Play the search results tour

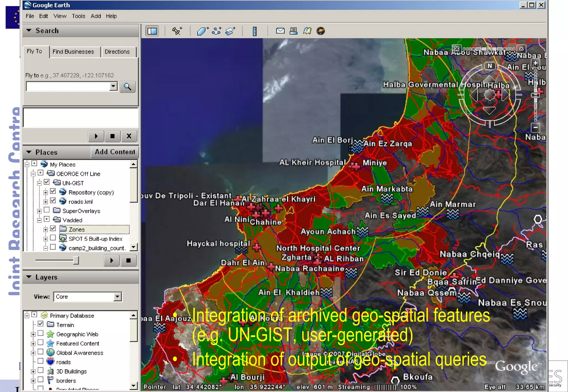[x=96, y=136]
